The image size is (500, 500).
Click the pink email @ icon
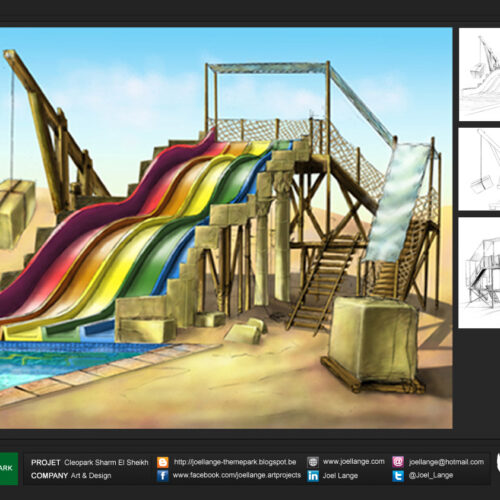click(398, 462)
